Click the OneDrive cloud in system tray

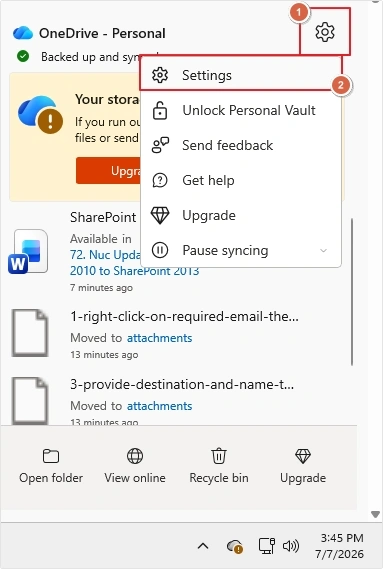click(x=235, y=546)
